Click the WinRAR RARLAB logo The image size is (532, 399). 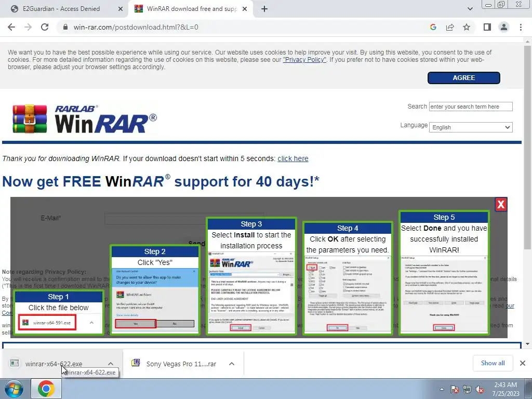pos(85,119)
